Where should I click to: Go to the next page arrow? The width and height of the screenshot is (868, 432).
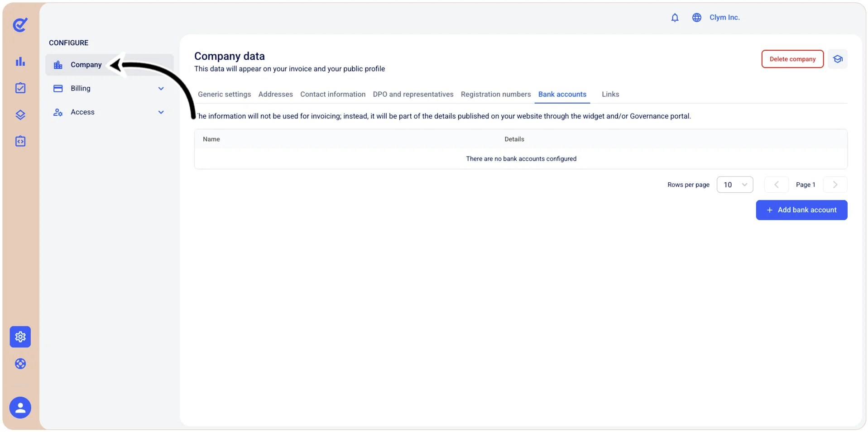[x=835, y=185]
